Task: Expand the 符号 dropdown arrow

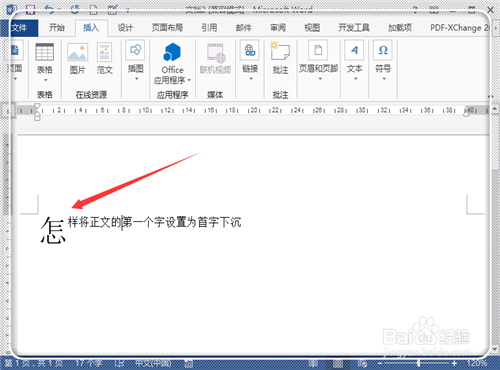Action: tap(384, 79)
